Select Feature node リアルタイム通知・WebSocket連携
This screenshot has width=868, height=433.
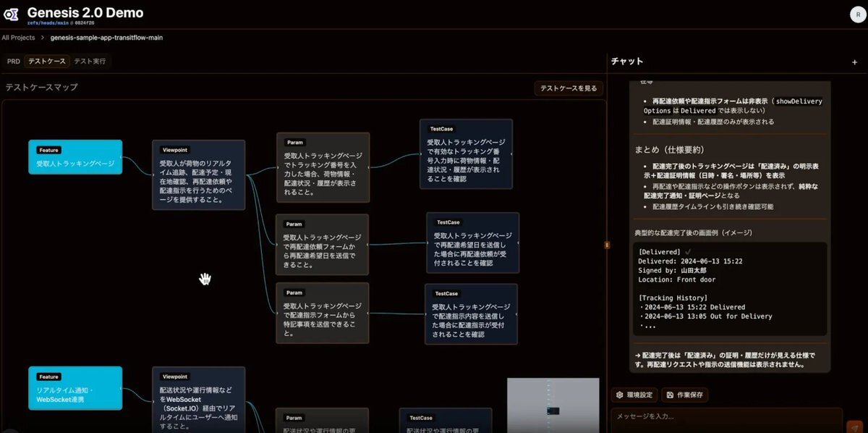click(x=76, y=387)
